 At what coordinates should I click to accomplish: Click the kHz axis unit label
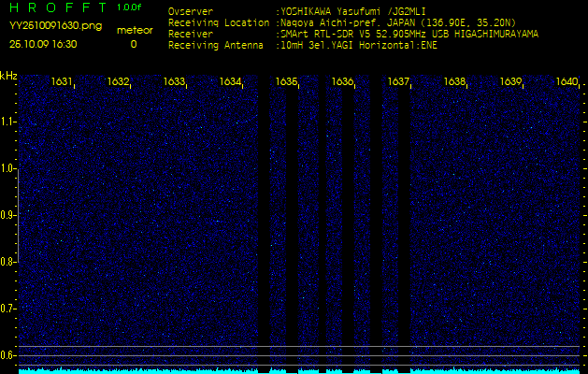(x=8, y=76)
